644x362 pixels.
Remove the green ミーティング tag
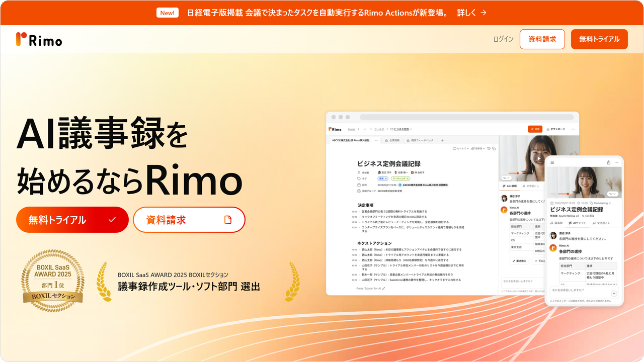408,178
